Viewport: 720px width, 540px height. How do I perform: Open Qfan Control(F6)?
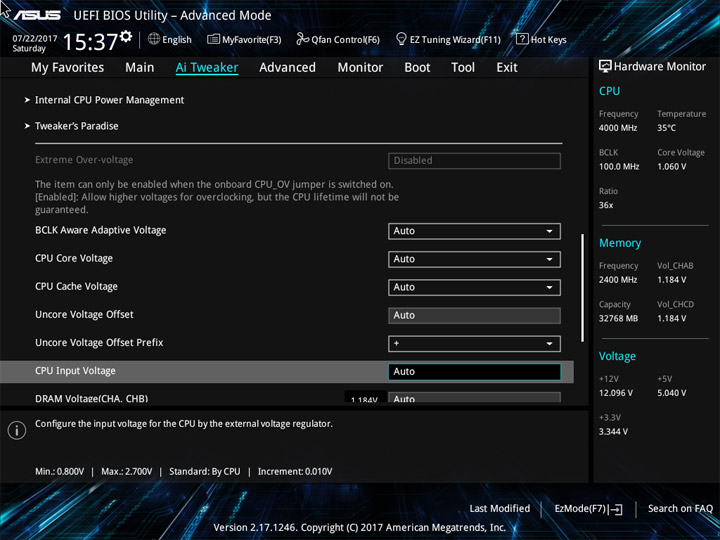[x=338, y=39]
